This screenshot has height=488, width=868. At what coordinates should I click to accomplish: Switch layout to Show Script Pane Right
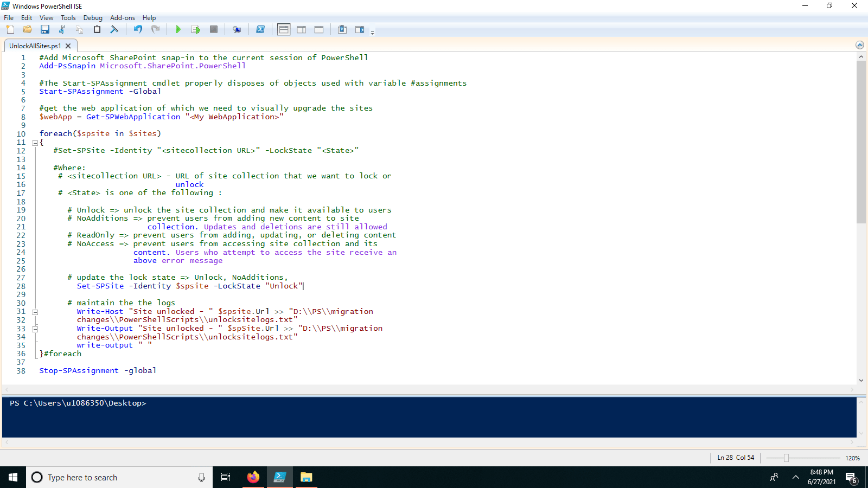[301, 29]
